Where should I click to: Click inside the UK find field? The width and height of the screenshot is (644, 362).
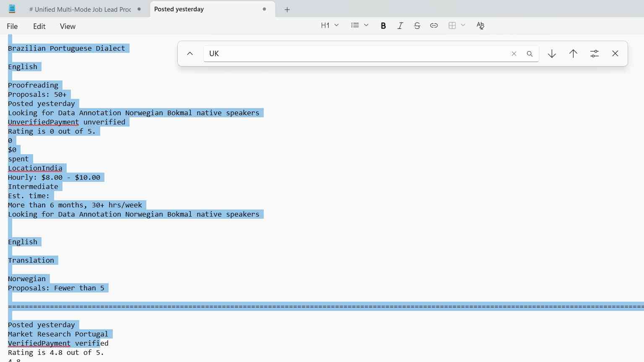[356, 54]
